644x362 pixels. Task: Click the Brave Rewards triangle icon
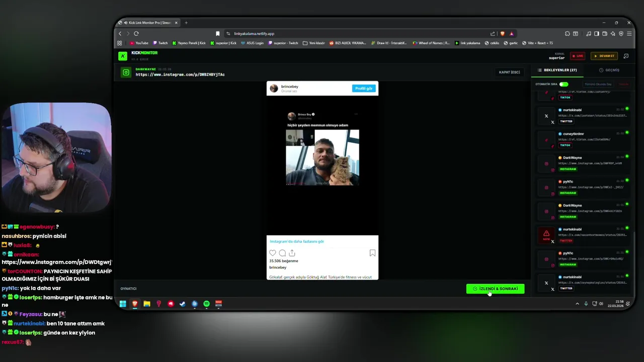point(511,34)
